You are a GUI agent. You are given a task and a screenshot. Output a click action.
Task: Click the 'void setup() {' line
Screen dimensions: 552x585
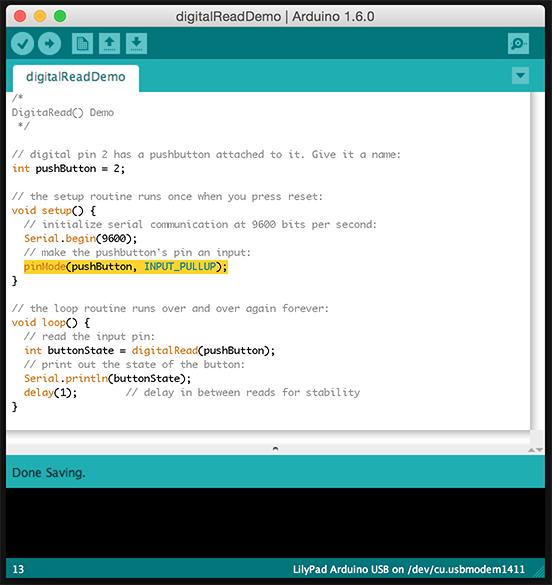54,211
